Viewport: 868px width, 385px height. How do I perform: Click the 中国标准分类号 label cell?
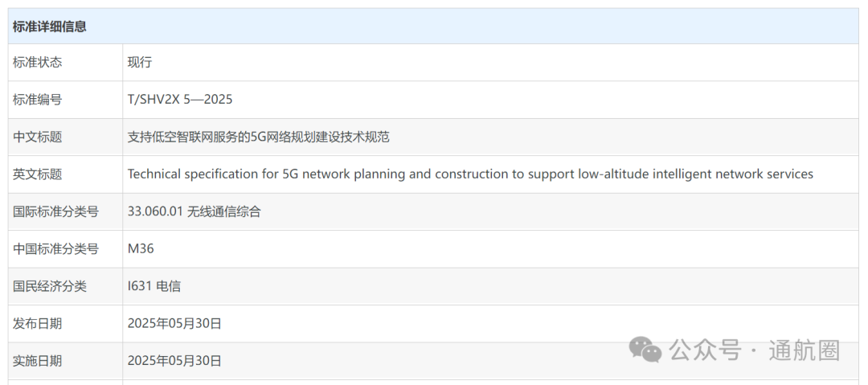point(65,248)
